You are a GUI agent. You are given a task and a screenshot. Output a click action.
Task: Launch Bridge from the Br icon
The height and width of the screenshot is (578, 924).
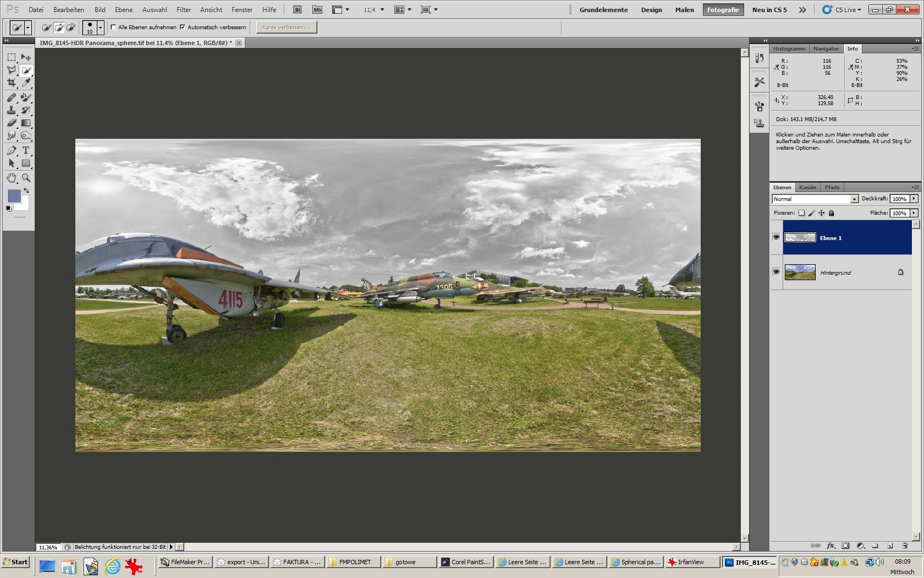[297, 10]
